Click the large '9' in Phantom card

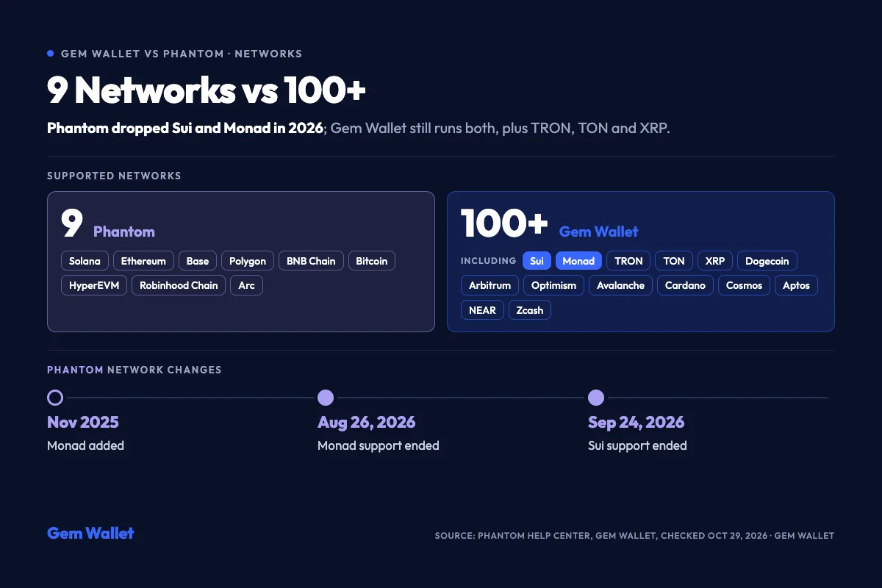(x=72, y=224)
